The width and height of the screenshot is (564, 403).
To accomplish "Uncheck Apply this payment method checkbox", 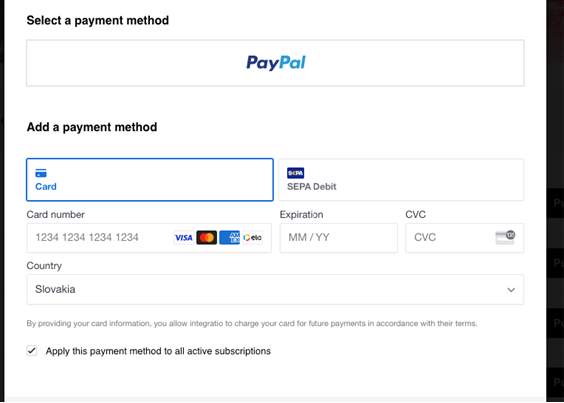I will coord(32,350).
